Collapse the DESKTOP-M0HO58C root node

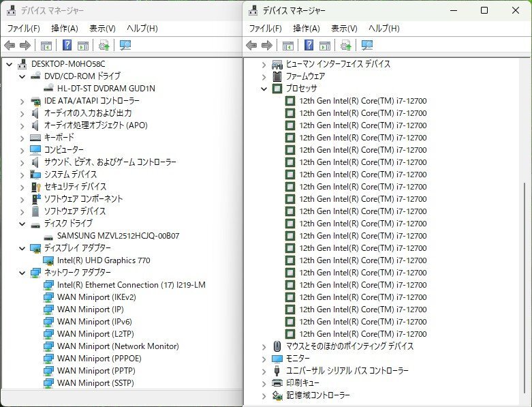pos(10,64)
